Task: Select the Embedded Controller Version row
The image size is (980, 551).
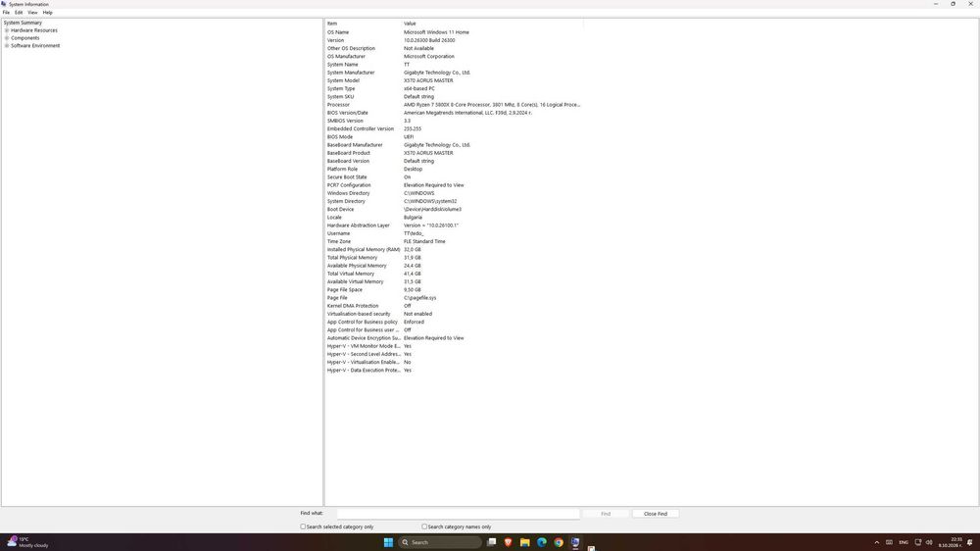Action: (x=455, y=128)
